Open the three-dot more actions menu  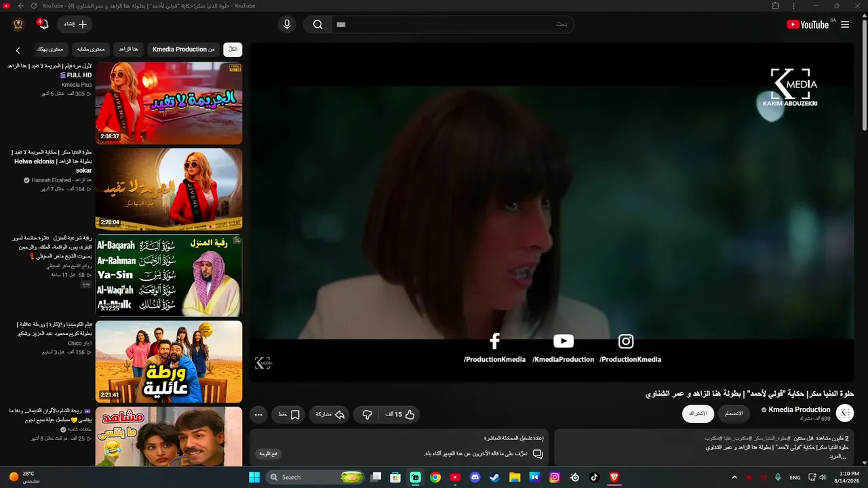point(258,414)
